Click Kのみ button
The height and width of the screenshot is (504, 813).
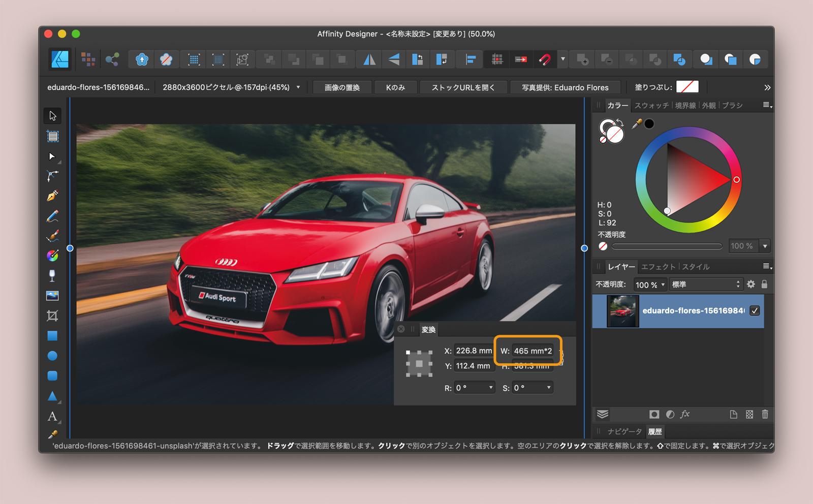tap(395, 87)
